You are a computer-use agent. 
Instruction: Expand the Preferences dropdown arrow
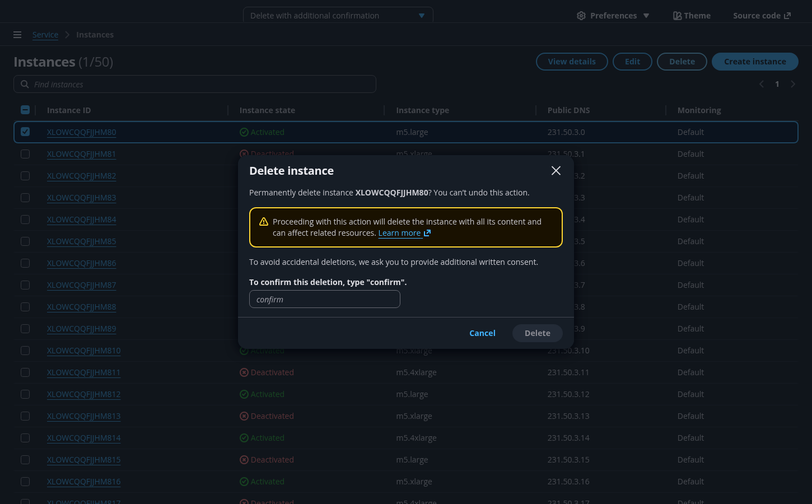(646, 16)
